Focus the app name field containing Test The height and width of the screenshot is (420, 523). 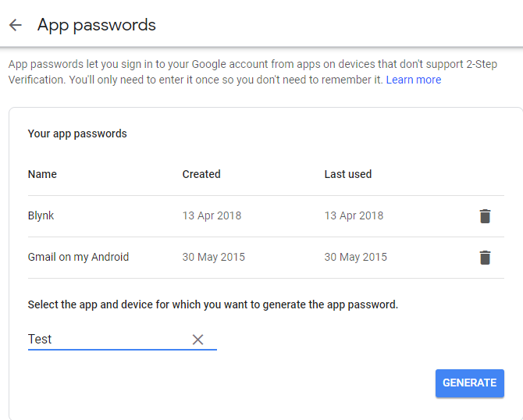point(105,340)
